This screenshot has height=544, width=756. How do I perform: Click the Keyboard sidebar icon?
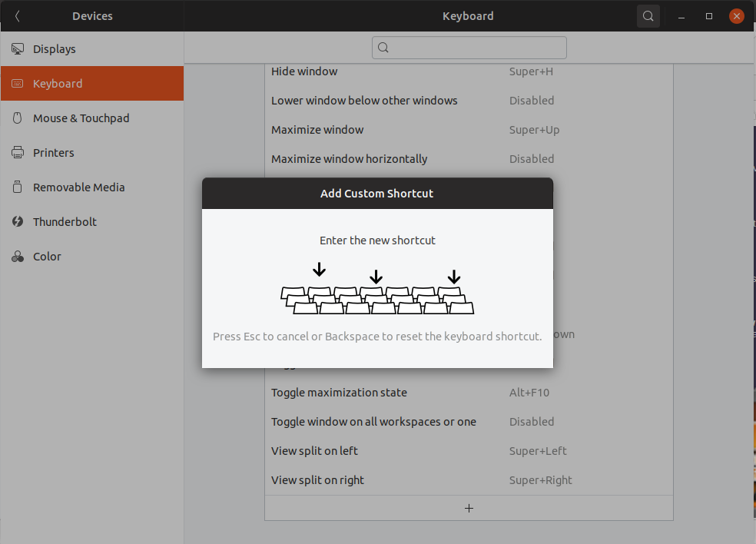pos(17,83)
